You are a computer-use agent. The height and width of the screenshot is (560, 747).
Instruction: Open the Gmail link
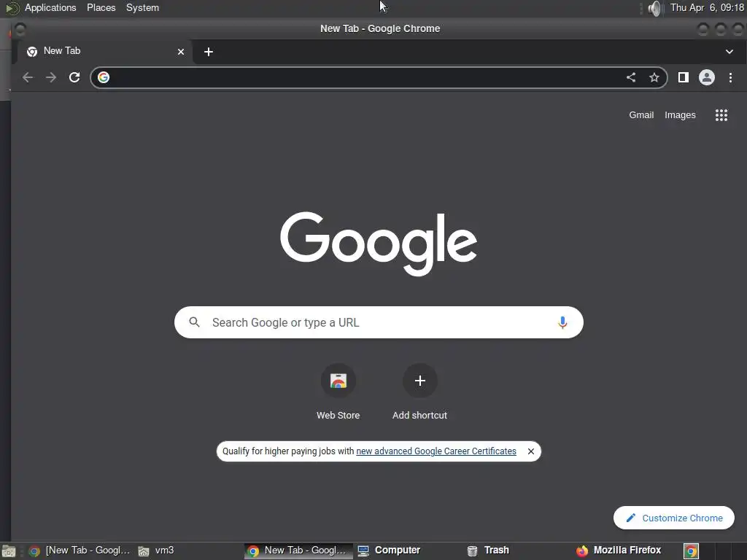coord(641,114)
